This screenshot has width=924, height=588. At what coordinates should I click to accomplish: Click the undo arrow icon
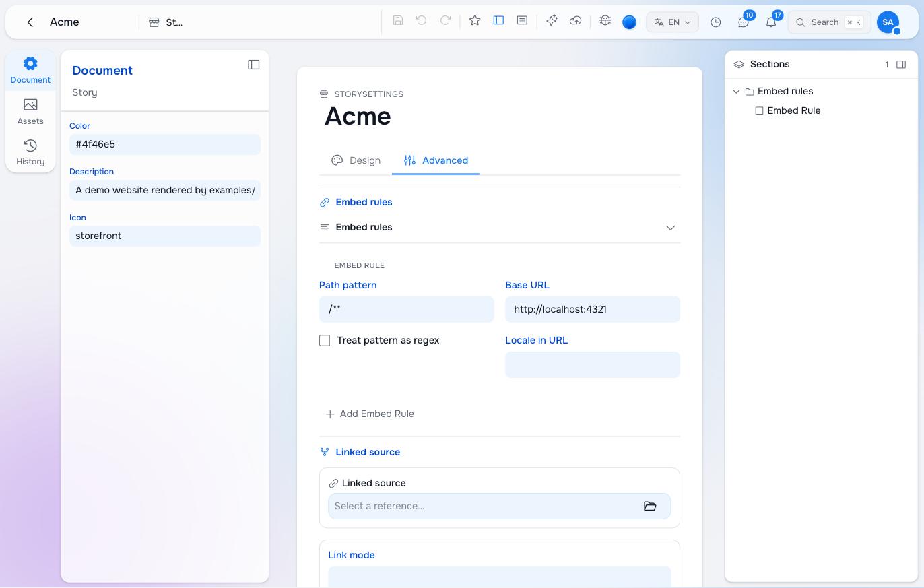pos(422,21)
